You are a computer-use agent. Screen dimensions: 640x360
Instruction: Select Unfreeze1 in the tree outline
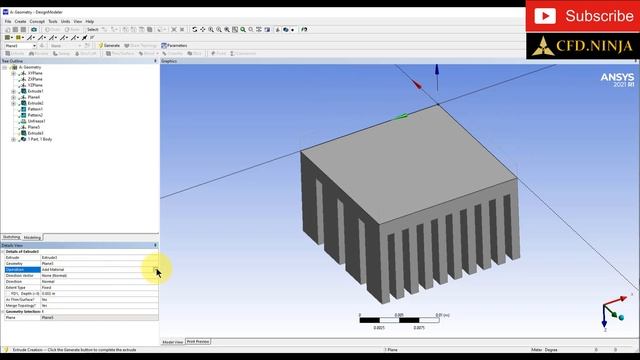point(36,121)
